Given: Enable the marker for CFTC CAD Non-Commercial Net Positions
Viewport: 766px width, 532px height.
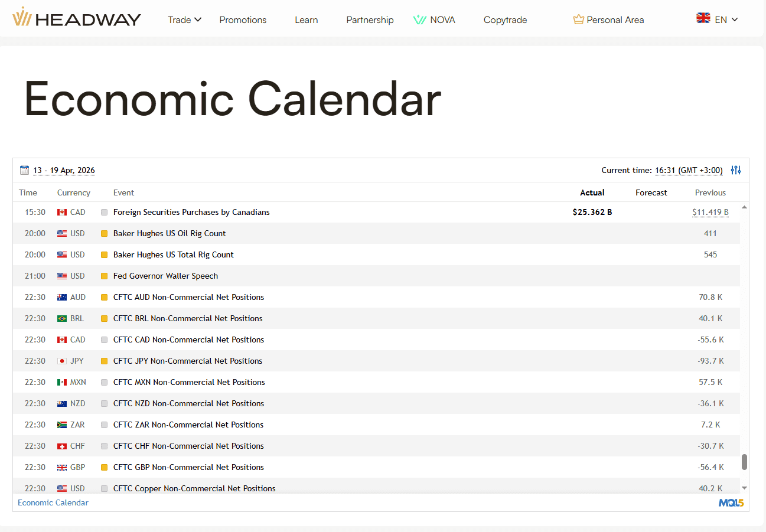Looking at the screenshot, I should (104, 340).
